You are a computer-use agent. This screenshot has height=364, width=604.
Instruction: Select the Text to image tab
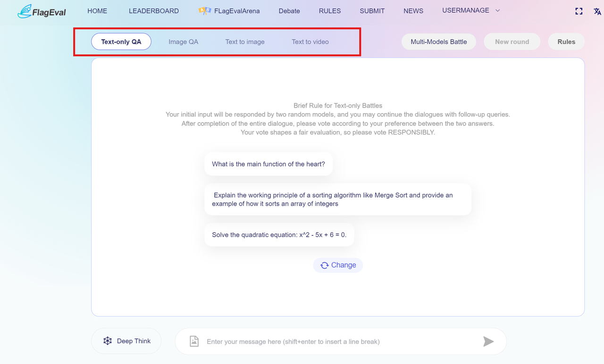[x=244, y=41]
